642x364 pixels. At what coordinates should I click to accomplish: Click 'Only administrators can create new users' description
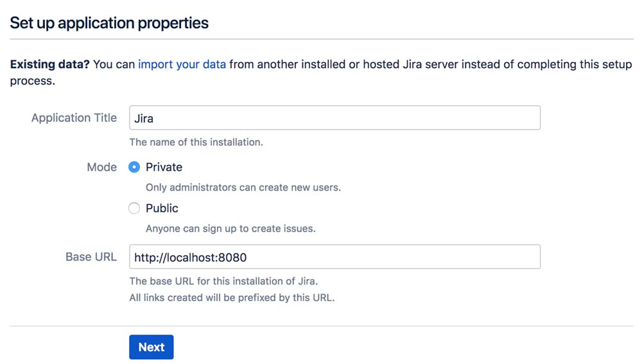tap(243, 187)
